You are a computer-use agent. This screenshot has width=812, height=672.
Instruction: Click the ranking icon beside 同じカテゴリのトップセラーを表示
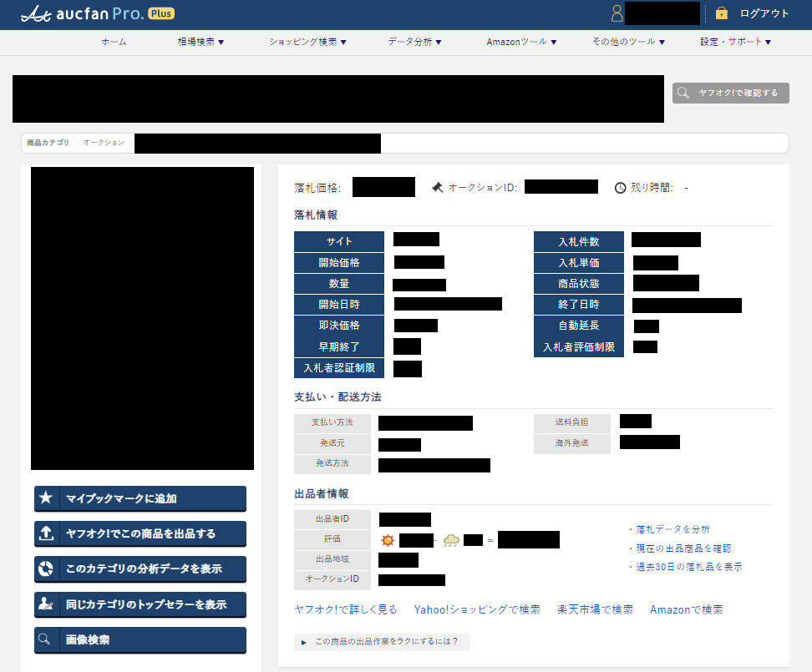(46, 604)
